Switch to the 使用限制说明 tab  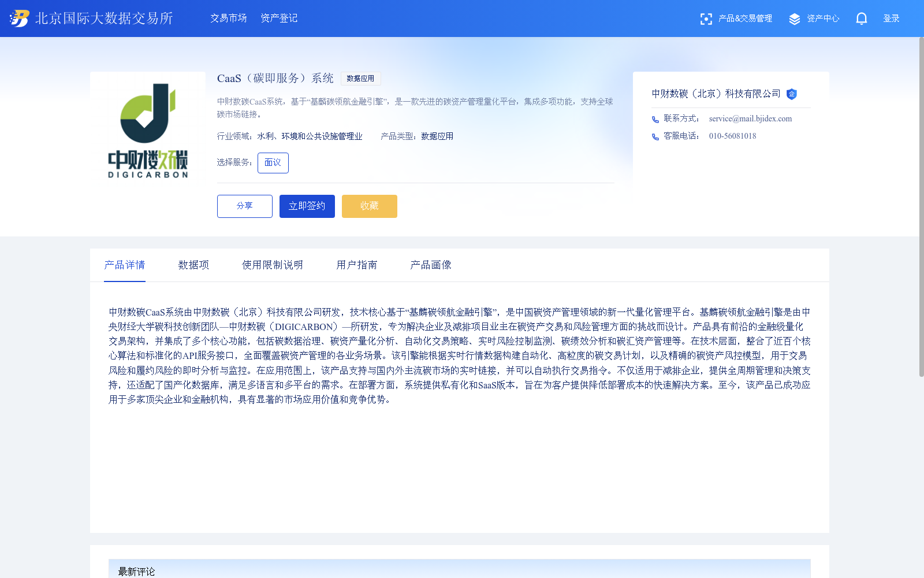coord(273,265)
